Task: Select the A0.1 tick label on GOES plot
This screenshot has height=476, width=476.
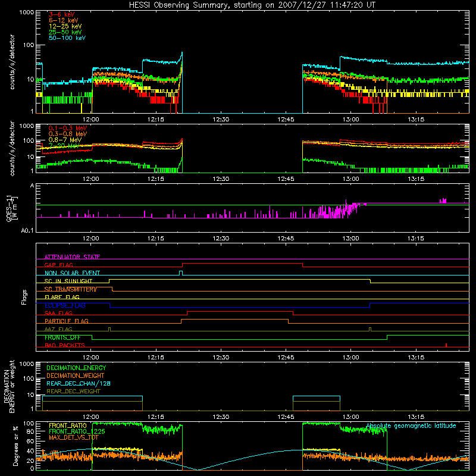Action: (27, 230)
